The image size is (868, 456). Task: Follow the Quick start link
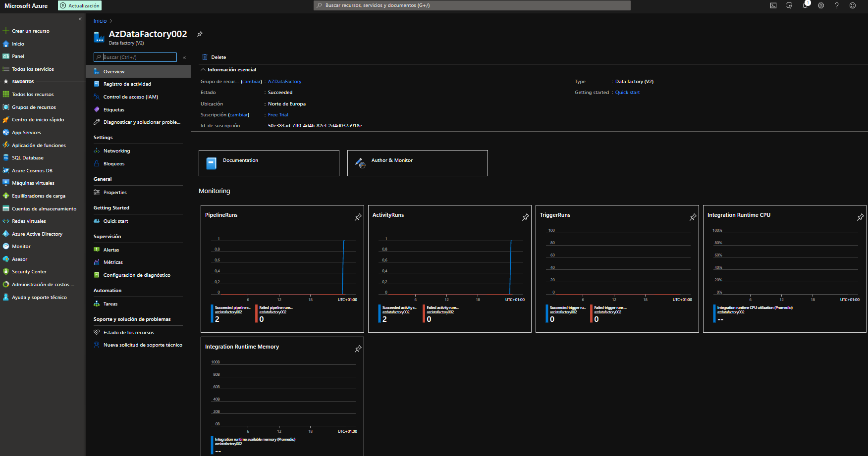point(627,93)
